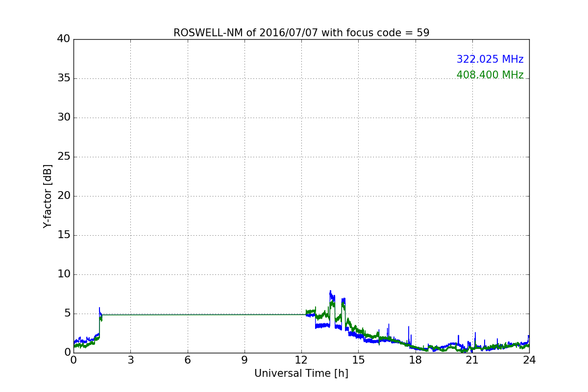Click the y-axis tick label 35
Viewport: 588px width, 392px height.
coord(64,78)
